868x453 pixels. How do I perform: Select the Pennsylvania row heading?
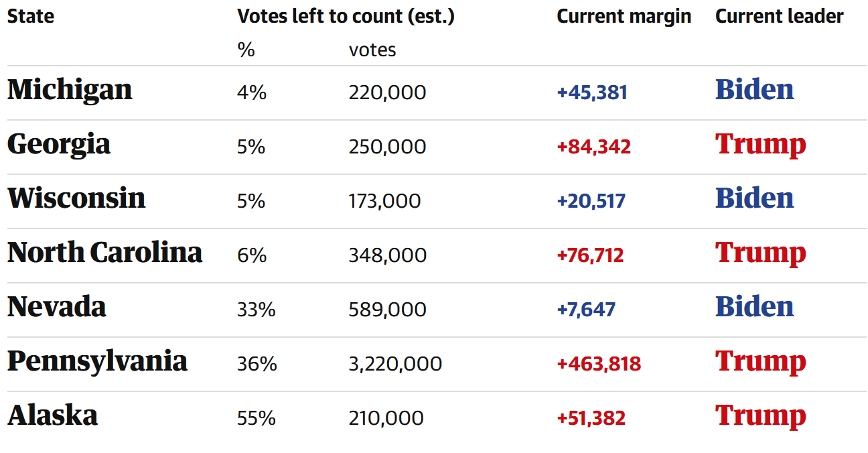(97, 361)
